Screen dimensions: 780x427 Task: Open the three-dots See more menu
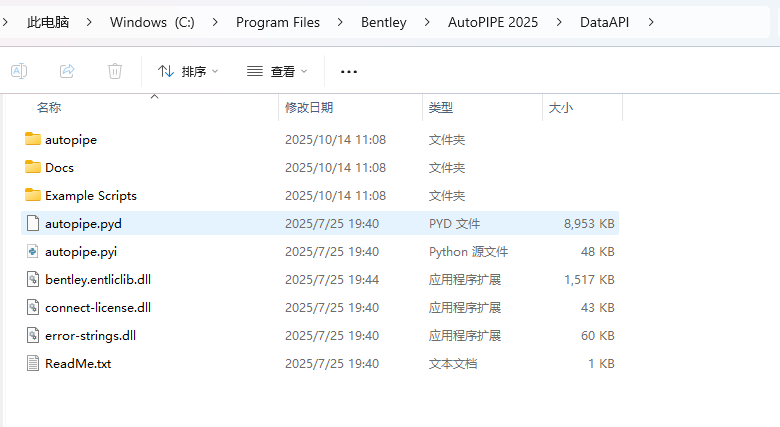pyautogui.click(x=349, y=71)
